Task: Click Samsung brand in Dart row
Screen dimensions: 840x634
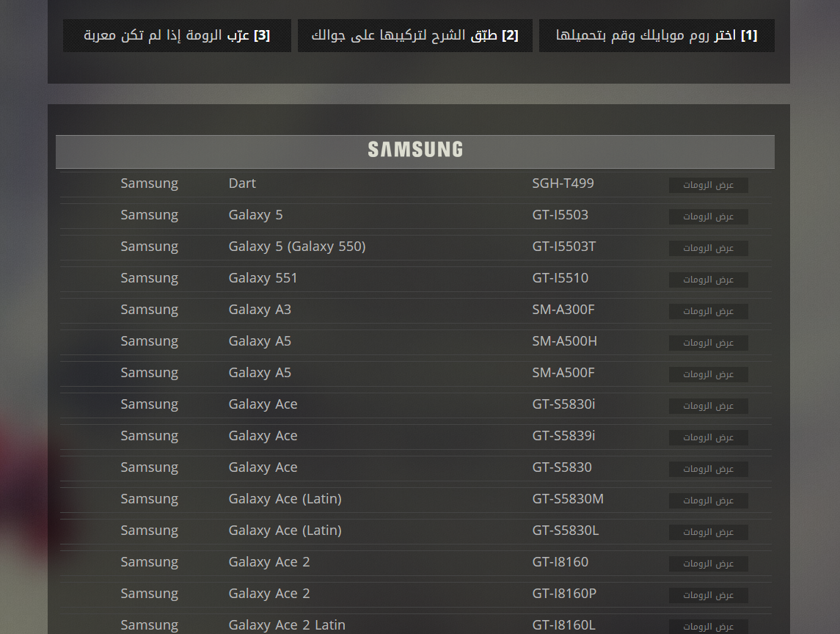Action: coord(149,184)
